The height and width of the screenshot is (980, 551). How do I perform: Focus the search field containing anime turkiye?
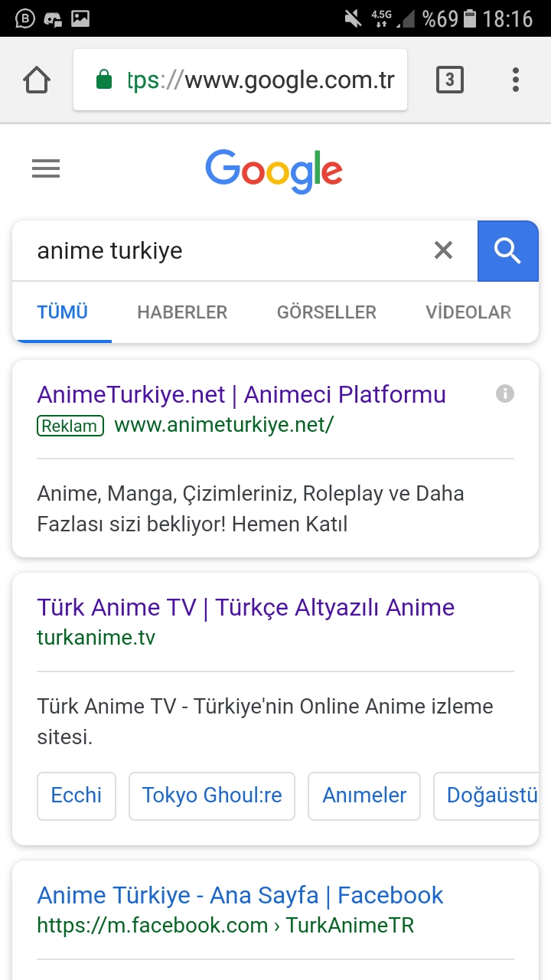[x=222, y=250]
